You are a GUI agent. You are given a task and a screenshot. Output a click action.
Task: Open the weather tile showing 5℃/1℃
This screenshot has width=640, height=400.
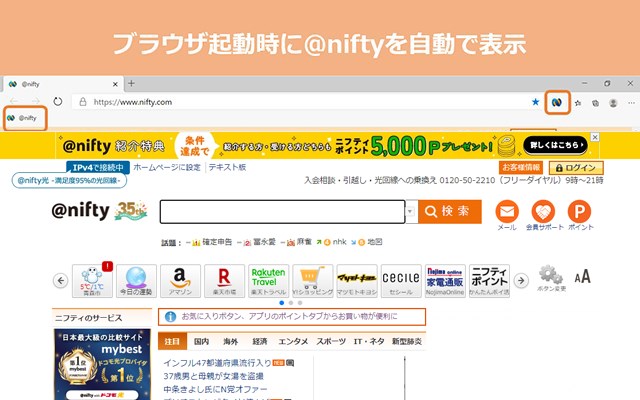click(92, 281)
